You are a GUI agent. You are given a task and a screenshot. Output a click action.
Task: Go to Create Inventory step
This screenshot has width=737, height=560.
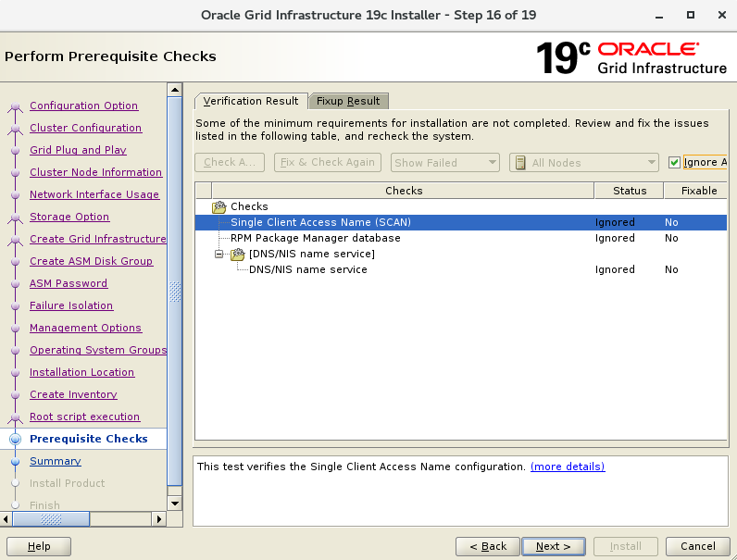click(73, 394)
